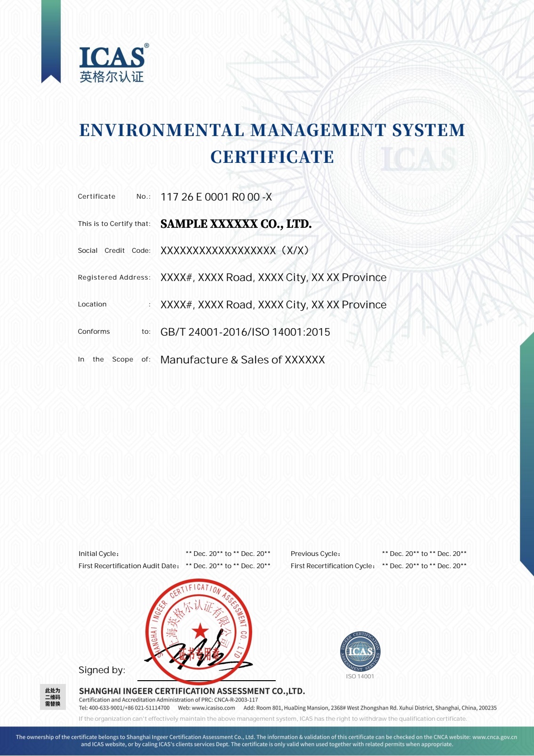Click the Manufacture & Sales scope text

[243, 360]
